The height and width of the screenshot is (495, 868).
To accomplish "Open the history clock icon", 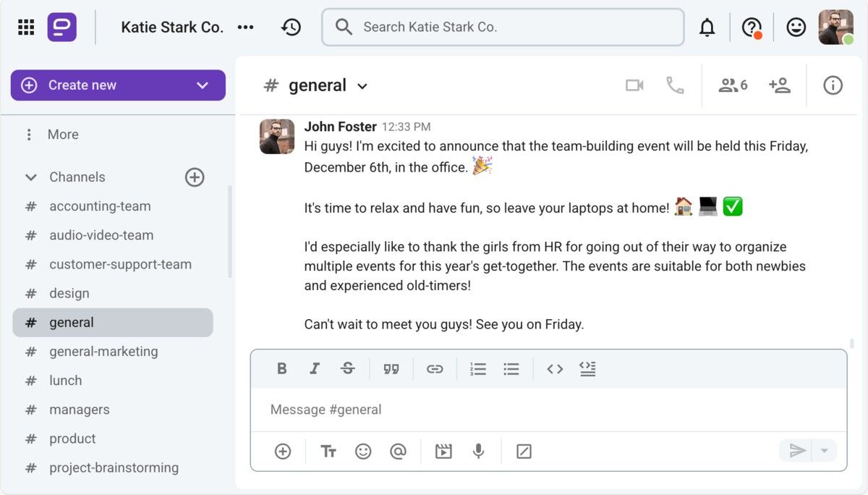I will tap(291, 27).
